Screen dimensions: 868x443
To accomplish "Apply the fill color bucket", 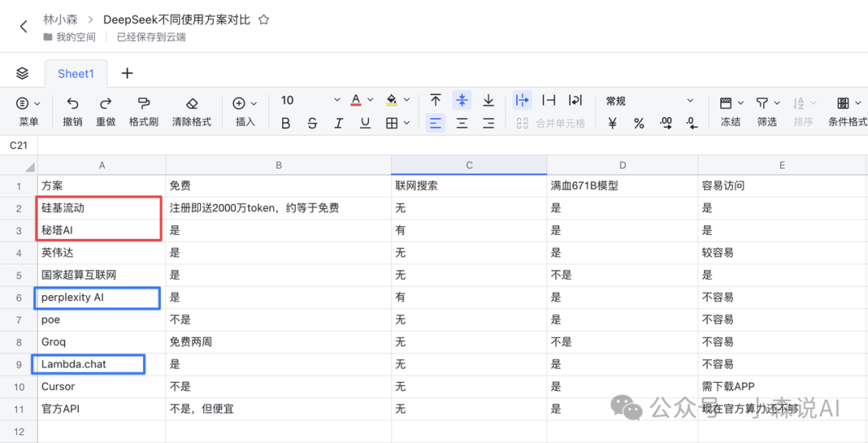I will point(392,100).
